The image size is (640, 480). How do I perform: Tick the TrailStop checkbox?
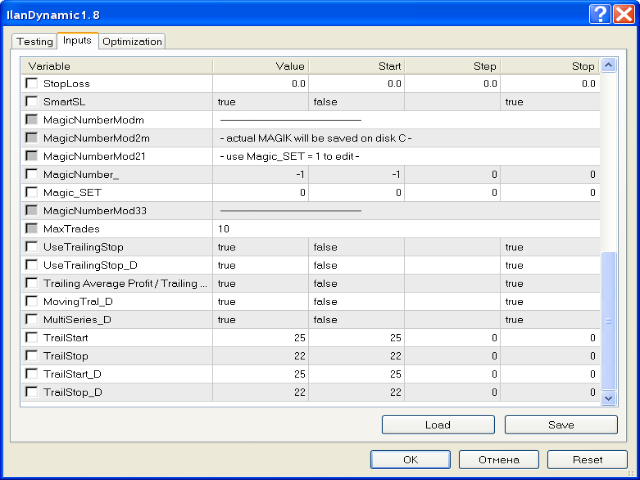(x=31, y=356)
